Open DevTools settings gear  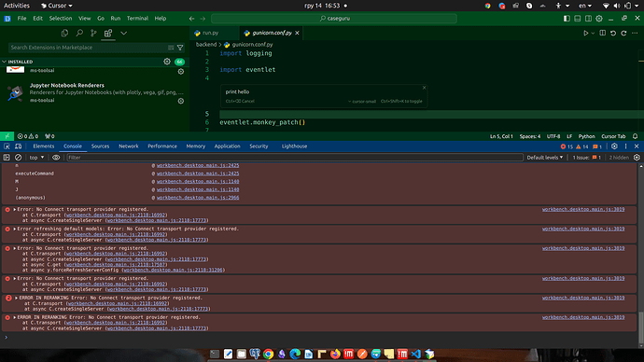(614, 146)
